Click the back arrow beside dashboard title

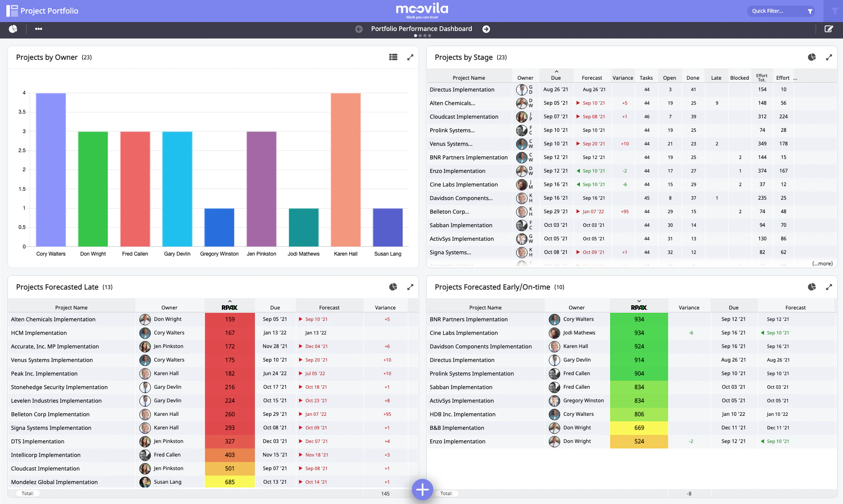pyautogui.click(x=359, y=29)
